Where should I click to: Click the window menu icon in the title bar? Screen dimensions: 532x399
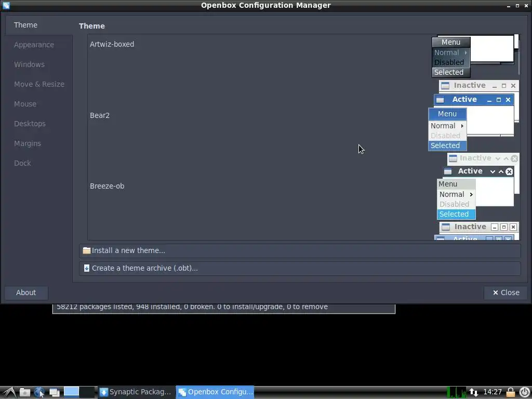(x=6, y=5)
